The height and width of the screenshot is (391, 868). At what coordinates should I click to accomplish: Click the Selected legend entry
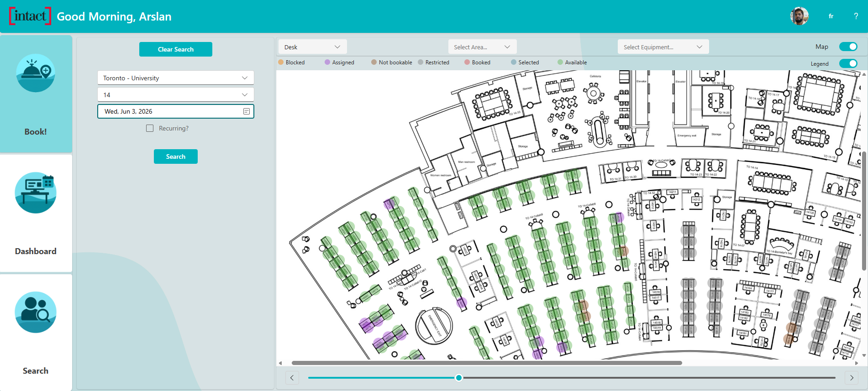click(525, 62)
